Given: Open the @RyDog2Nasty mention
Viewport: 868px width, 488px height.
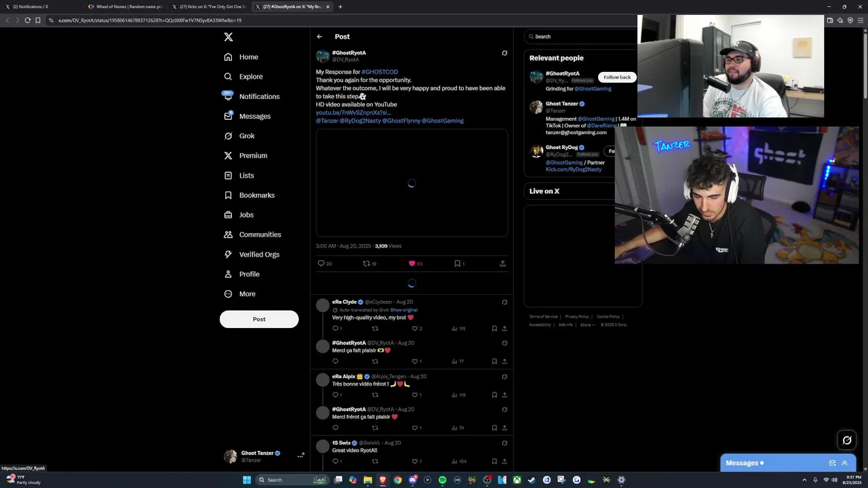Looking at the screenshot, I should pos(360,121).
